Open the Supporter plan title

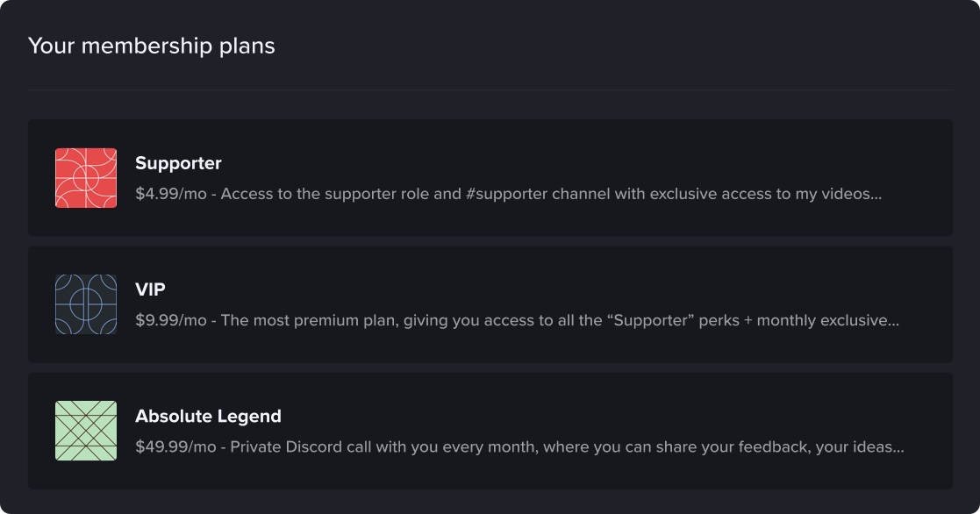pos(178,163)
